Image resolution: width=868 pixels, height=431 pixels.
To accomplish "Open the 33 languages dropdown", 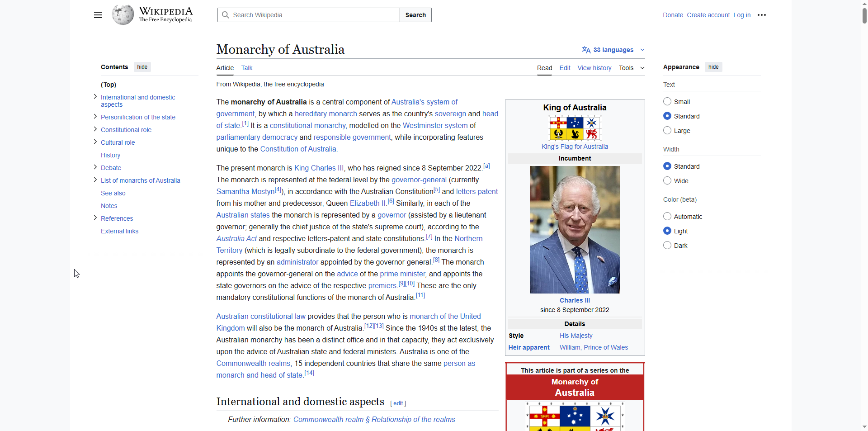I will click(613, 50).
